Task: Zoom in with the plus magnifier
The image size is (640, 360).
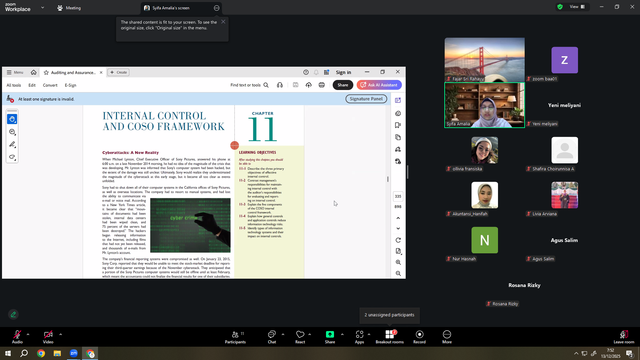Action: point(398,262)
